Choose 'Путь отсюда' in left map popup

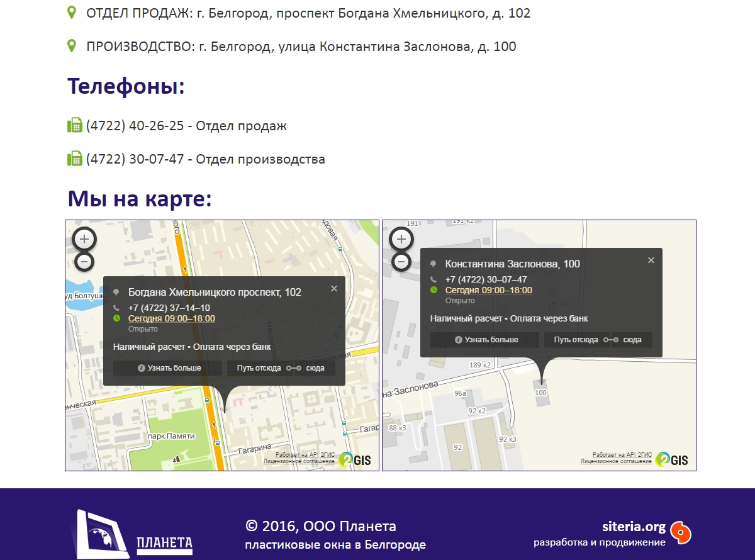[x=259, y=368]
